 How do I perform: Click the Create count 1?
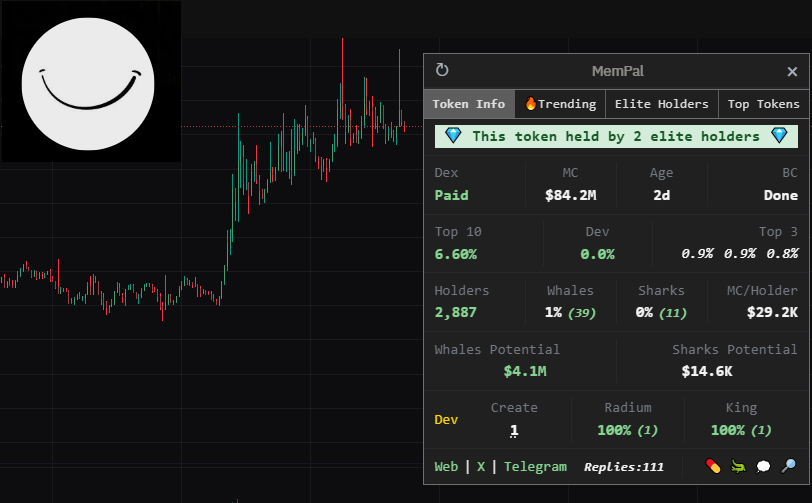[x=514, y=430]
